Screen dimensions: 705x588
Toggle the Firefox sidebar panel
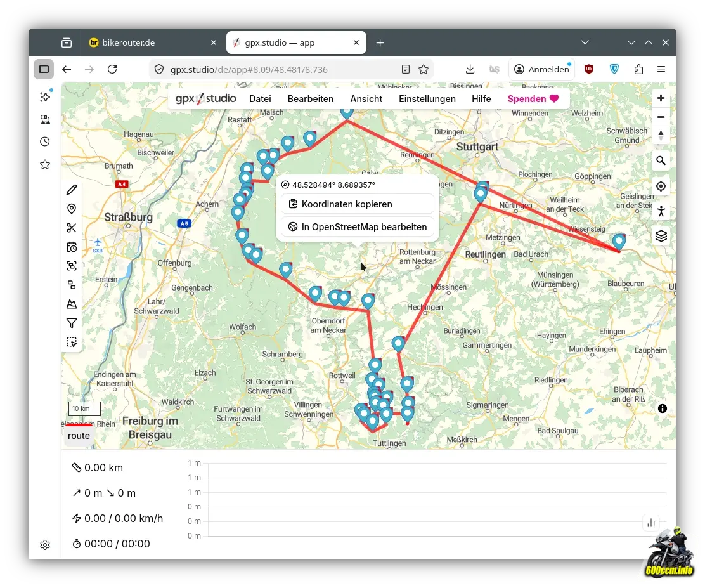(44, 69)
